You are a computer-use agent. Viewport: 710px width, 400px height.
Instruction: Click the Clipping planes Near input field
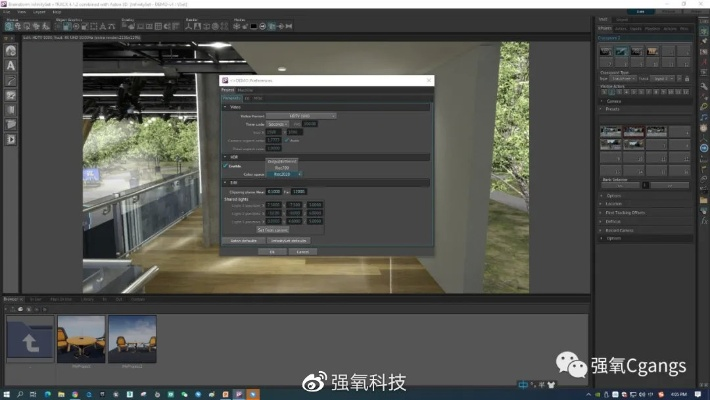click(273, 192)
